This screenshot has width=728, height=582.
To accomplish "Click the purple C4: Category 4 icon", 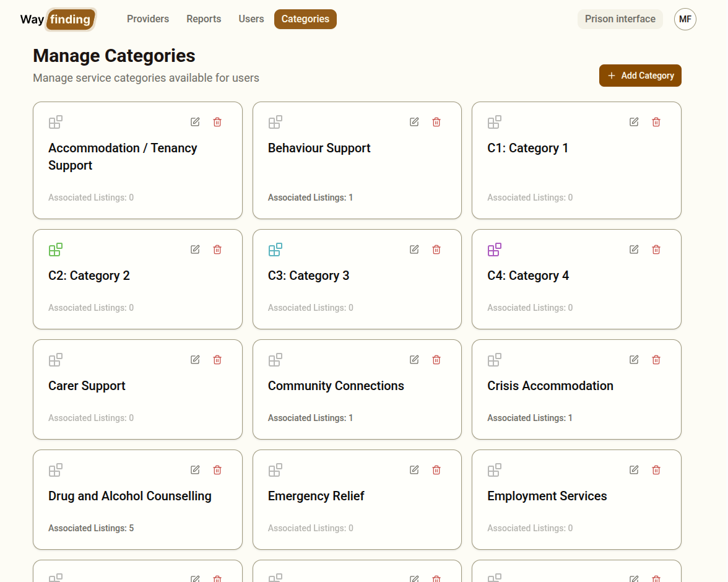I will tap(495, 250).
